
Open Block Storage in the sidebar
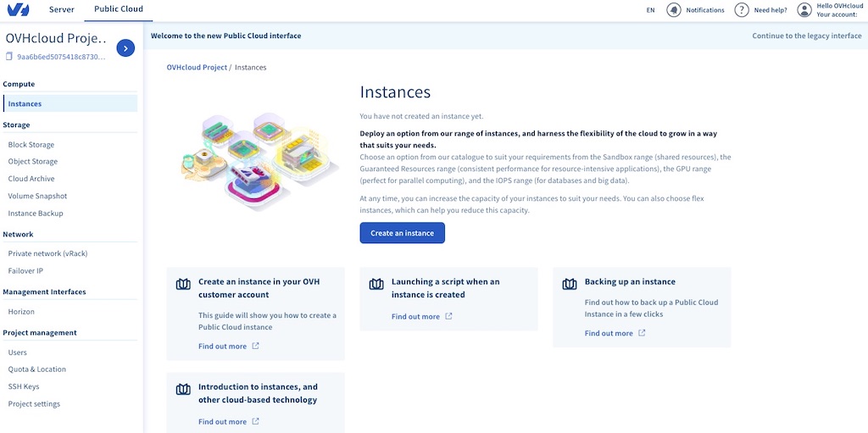(31, 145)
